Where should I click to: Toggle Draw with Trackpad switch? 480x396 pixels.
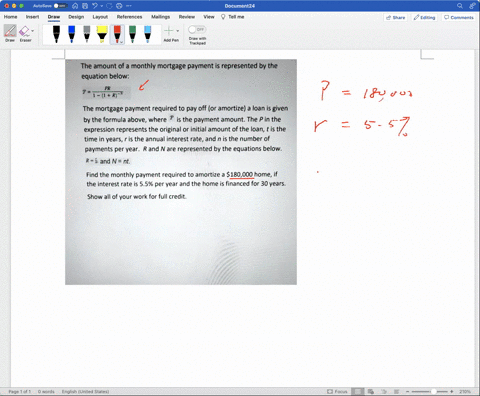[x=197, y=29]
